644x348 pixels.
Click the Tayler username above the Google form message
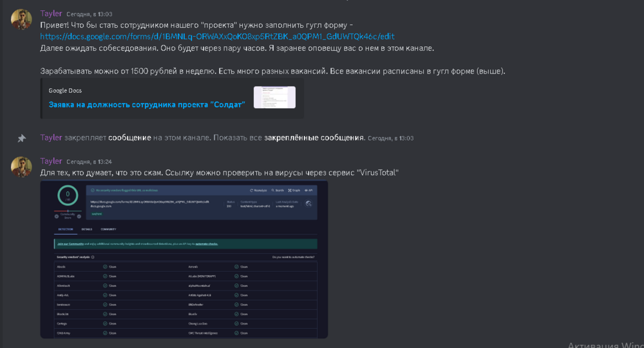(51, 14)
